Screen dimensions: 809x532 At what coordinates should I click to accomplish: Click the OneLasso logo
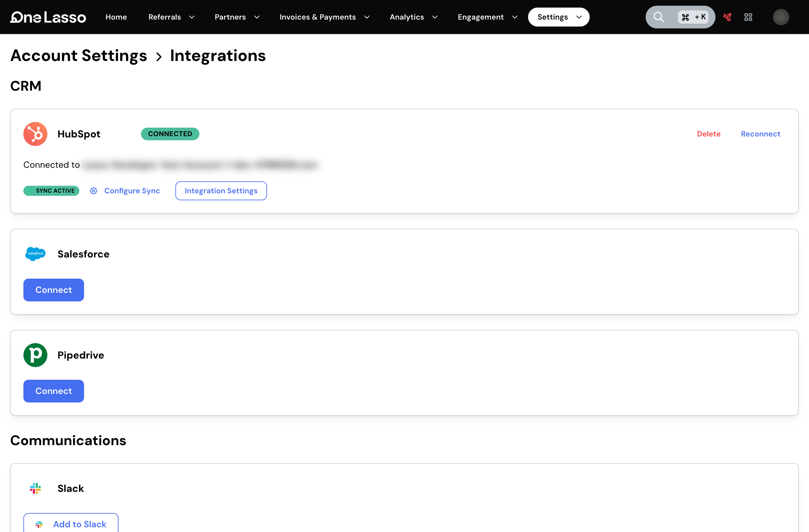(48, 17)
